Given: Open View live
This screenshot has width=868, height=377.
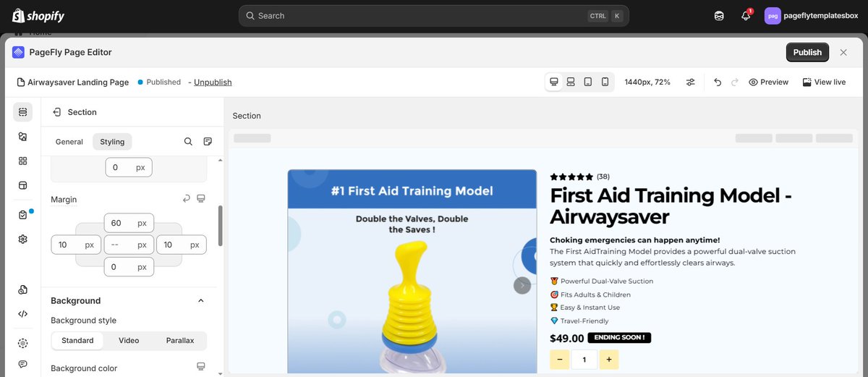Looking at the screenshot, I should click(824, 82).
